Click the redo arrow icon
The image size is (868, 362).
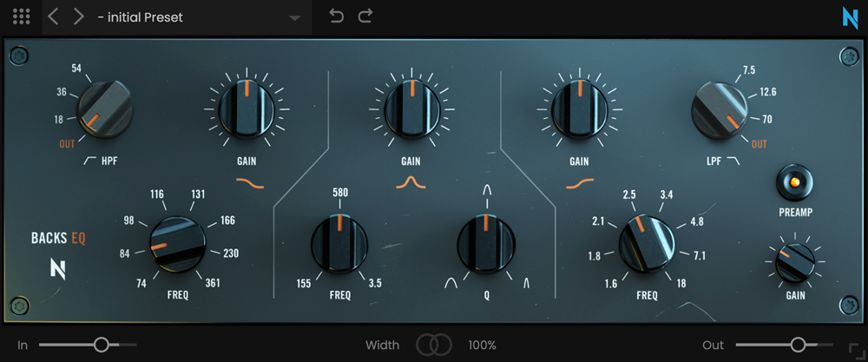point(365,16)
